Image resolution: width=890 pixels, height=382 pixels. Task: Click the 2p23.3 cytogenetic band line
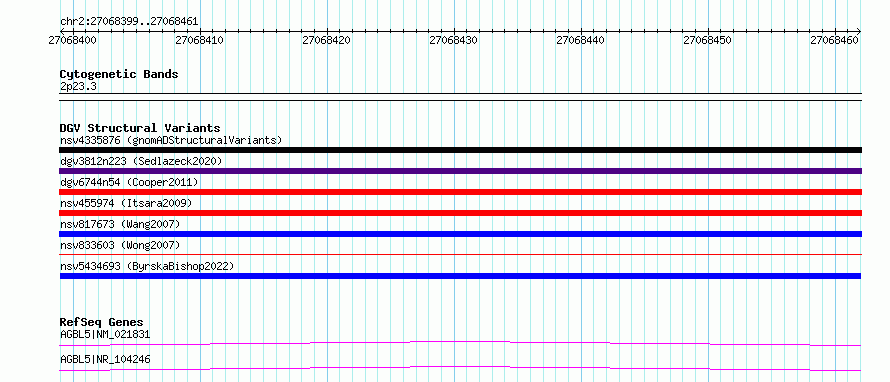point(460,97)
